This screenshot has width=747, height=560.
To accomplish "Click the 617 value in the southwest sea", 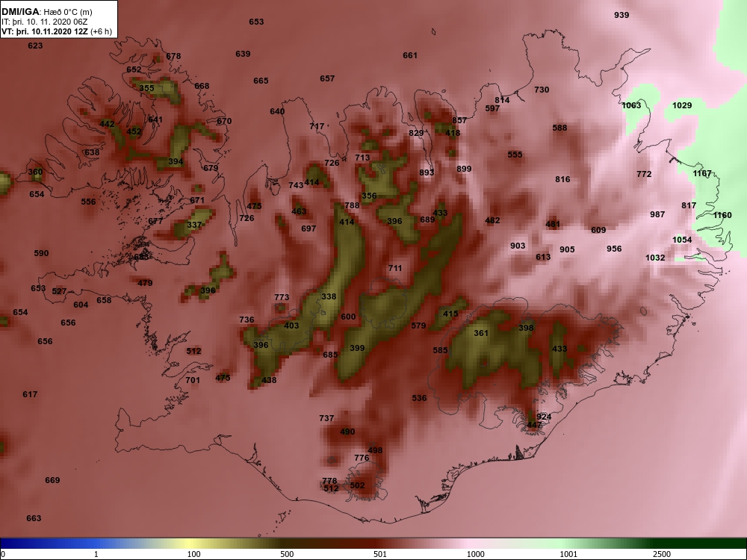I will (30, 394).
